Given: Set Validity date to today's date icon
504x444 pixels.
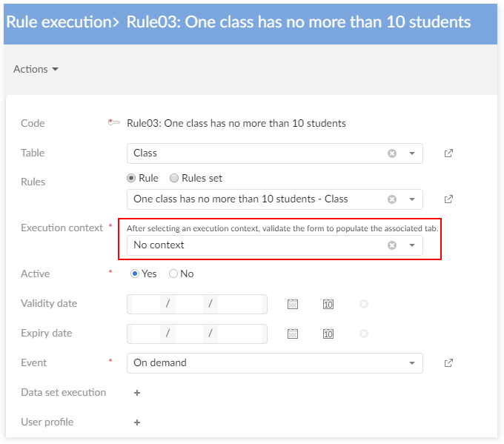Looking at the screenshot, I should pos(328,304).
